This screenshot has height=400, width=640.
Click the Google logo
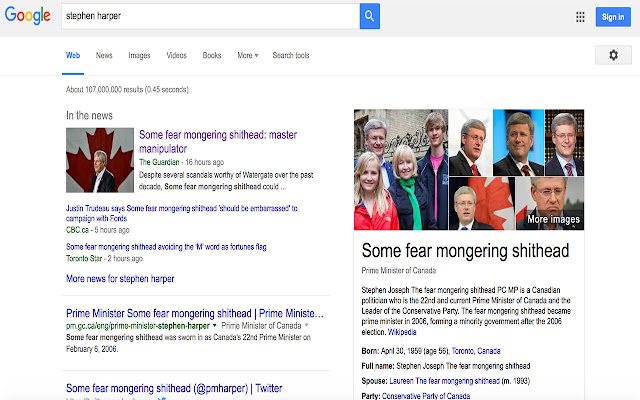tap(28, 16)
